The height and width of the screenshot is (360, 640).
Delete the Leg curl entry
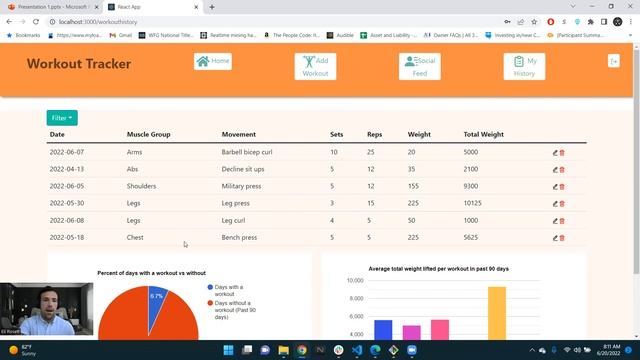(x=562, y=221)
